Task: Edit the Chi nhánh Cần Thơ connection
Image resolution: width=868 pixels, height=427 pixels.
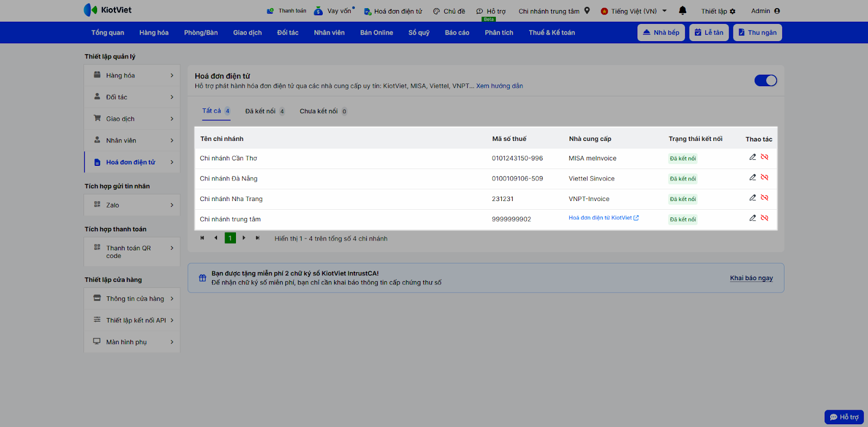Action: pos(752,157)
